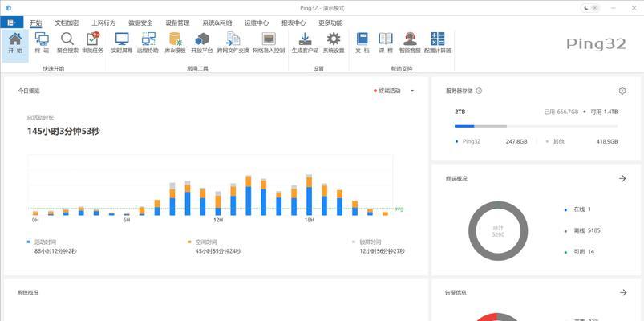Open the 开始 home icon in ribbon

[15, 43]
